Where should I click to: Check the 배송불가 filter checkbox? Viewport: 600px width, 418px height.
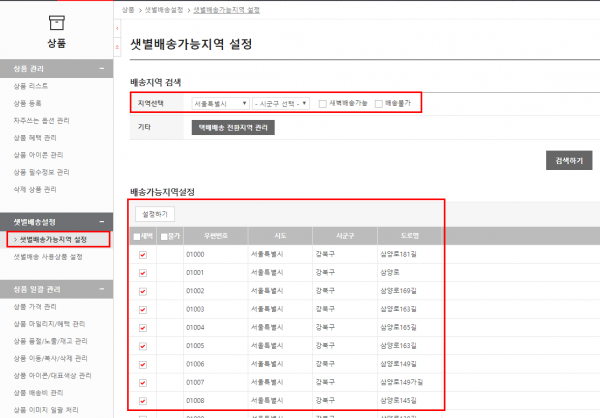(378, 103)
